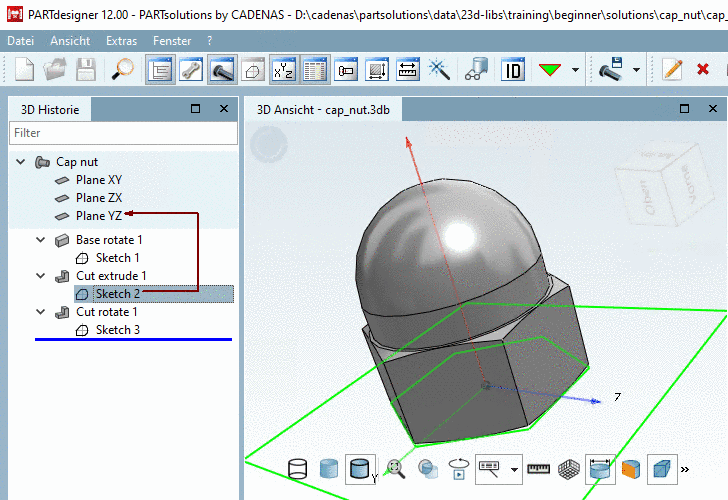Screen dimensions: 728x500
Task: Open dropdown next to bolt save icon
Action: [637, 70]
